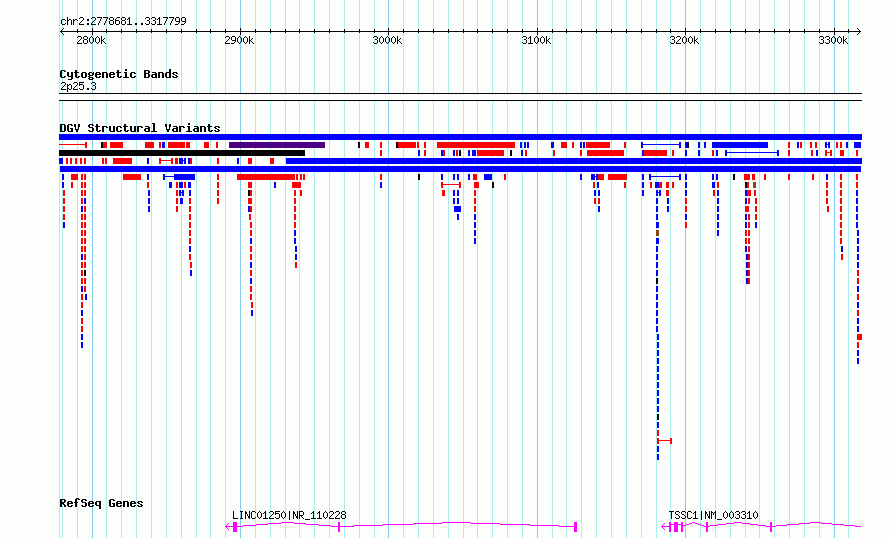890x538 pixels.
Task: Select the 3000k position on the ruler
Action: (x=387, y=40)
